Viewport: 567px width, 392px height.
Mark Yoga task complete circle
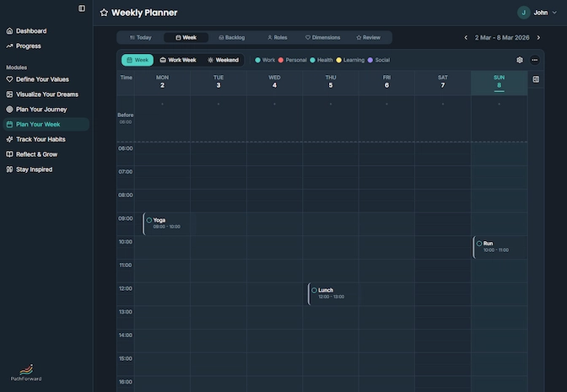149,220
